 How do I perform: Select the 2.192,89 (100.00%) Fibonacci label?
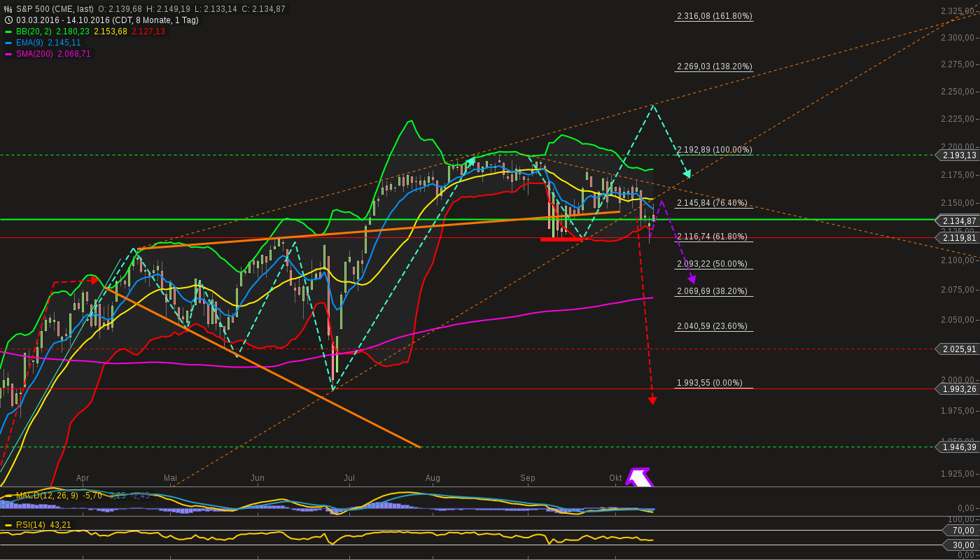(715, 150)
